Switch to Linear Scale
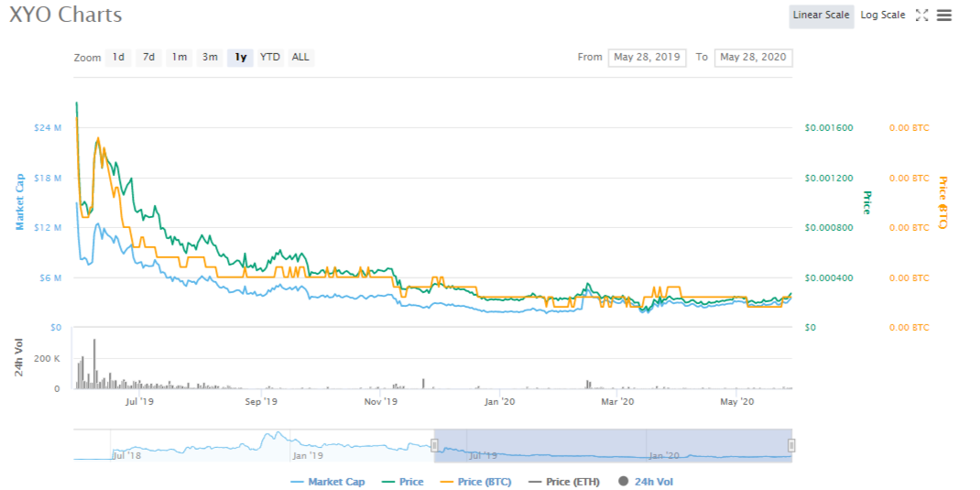 pyautogui.click(x=821, y=16)
